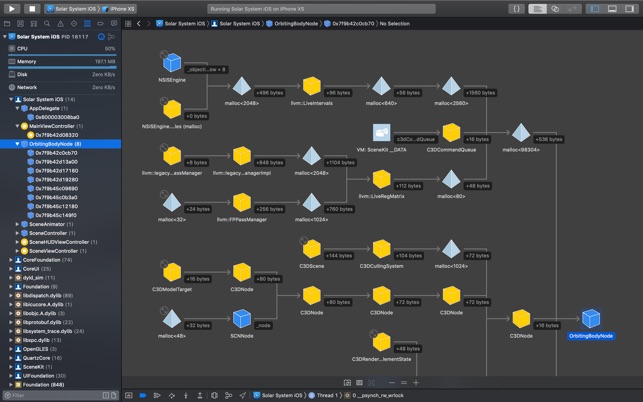Select the C3DScene node in the graph
Image resolution: width=643 pixels, height=402 pixels.
click(x=310, y=248)
